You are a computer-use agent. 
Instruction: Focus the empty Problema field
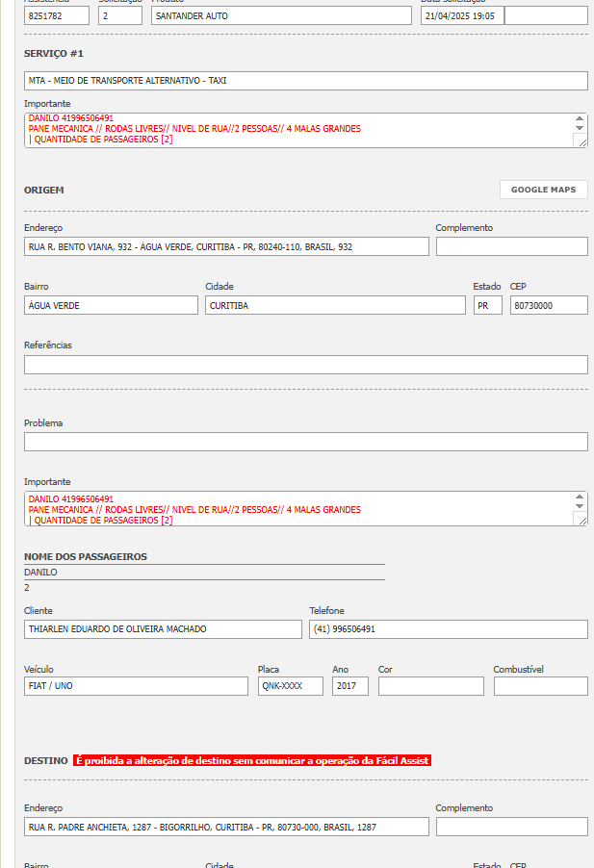coord(305,442)
